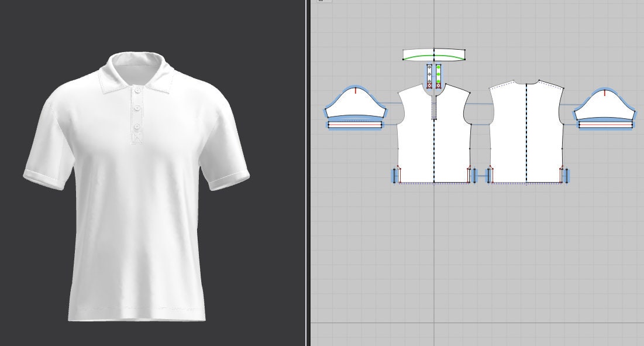Select the bottom green button on the placket

pos(439,81)
